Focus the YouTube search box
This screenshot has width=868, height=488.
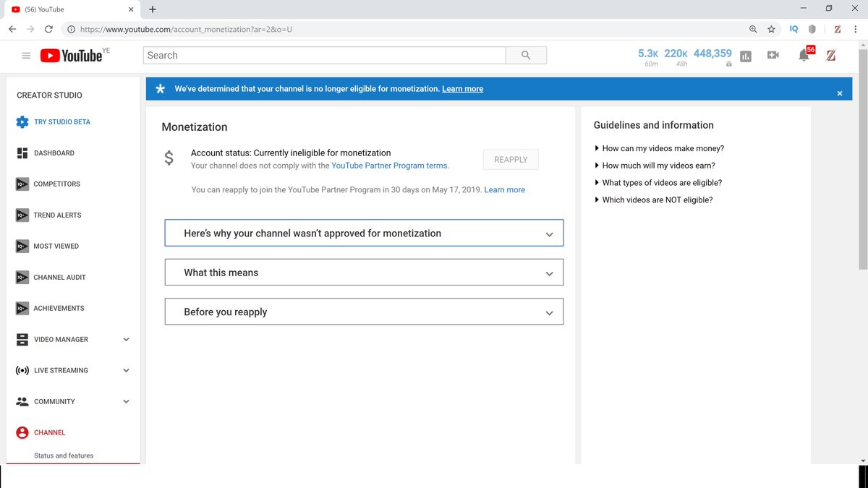(x=325, y=56)
